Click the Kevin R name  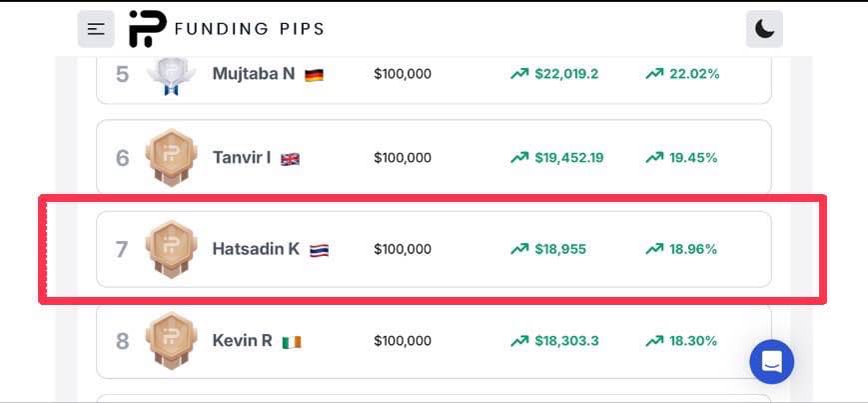(243, 341)
